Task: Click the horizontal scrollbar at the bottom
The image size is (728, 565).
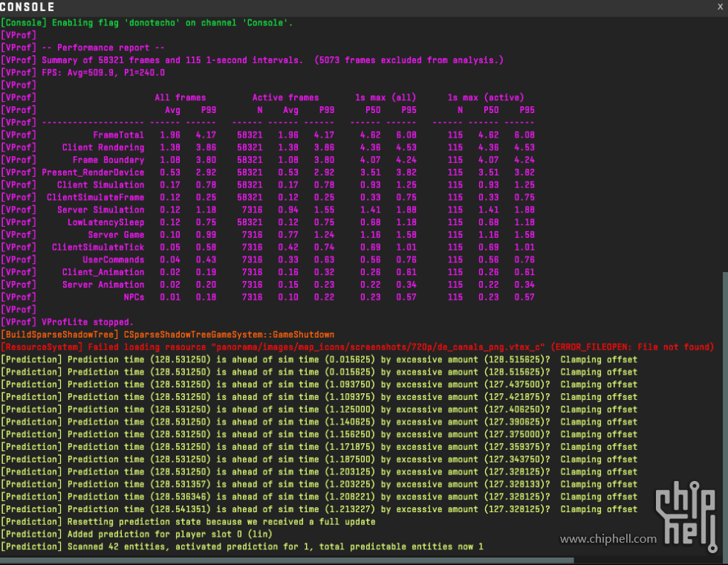Action: (x=286, y=560)
